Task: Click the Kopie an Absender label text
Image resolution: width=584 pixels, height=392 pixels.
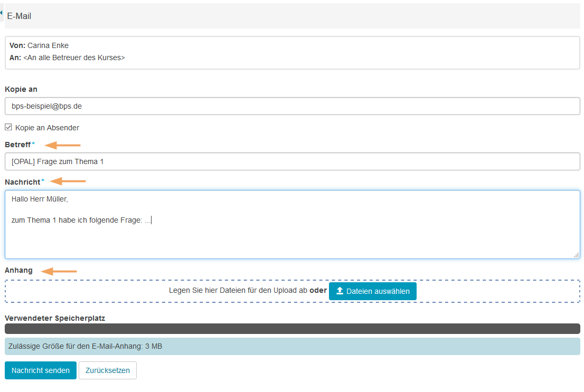Action: coord(48,128)
